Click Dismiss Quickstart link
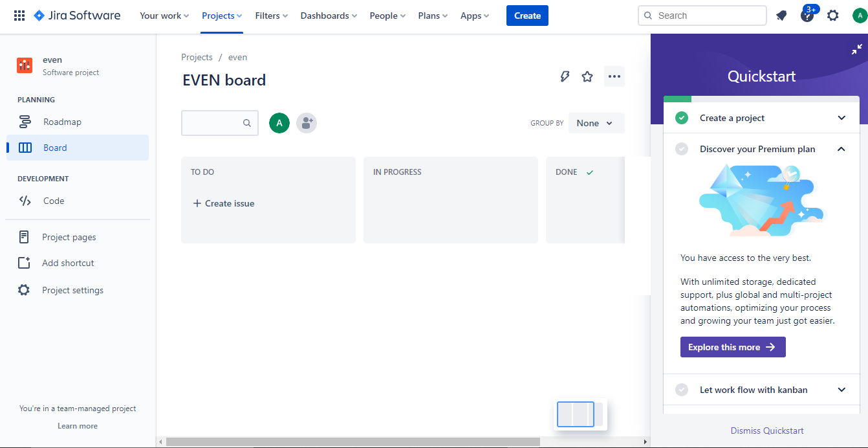This screenshot has width=868, height=448. coord(767,431)
